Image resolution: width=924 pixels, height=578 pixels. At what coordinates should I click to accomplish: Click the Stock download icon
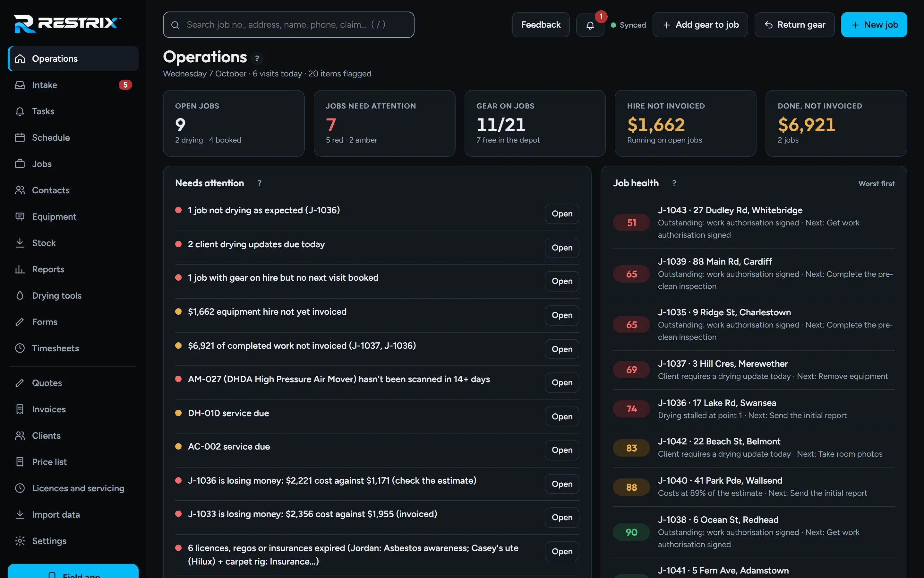pos(20,243)
